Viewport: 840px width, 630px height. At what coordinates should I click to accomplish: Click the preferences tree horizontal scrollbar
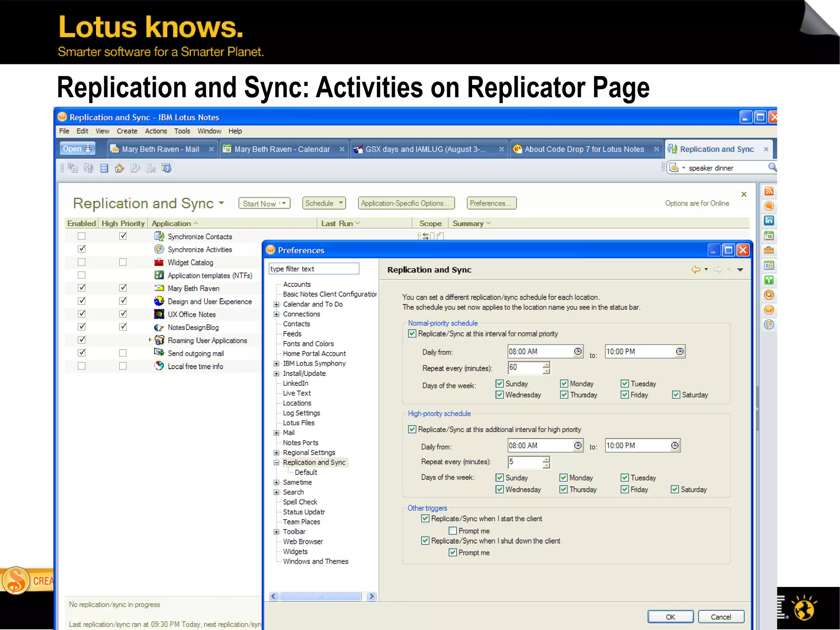(320, 596)
